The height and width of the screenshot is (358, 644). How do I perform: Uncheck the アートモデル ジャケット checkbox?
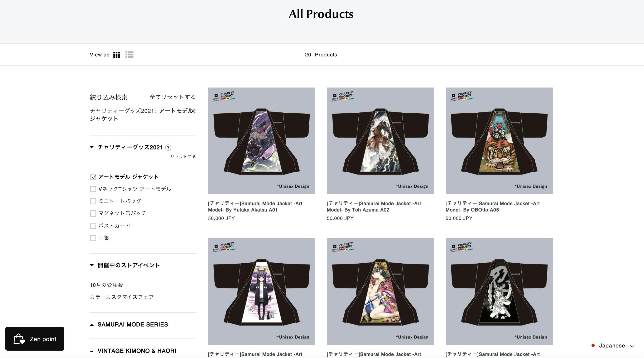[x=93, y=177]
